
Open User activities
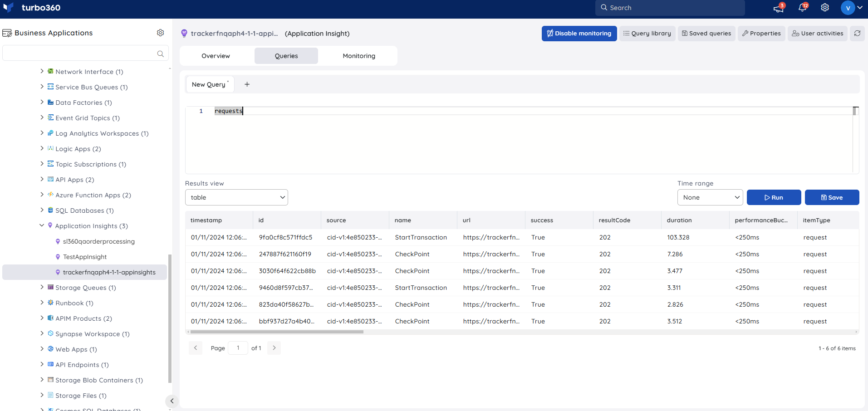tap(818, 33)
